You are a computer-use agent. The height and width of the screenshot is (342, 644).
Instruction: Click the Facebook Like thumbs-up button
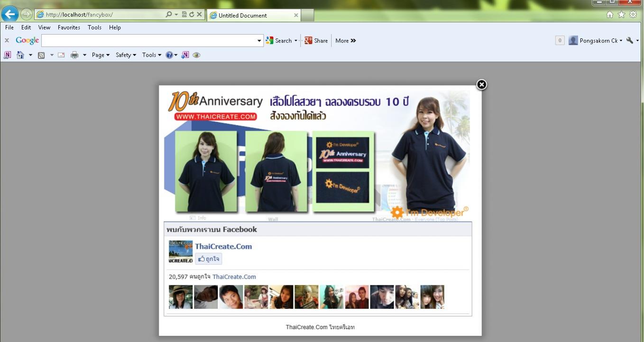(x=209, y=259)
